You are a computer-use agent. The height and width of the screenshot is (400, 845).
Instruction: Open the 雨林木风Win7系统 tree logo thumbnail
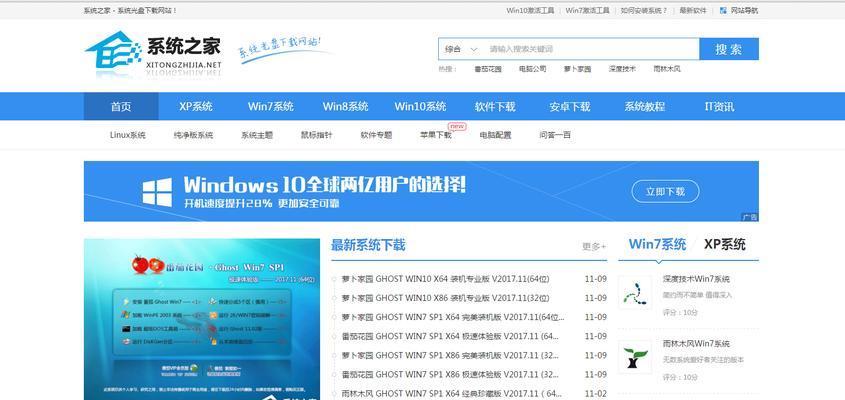[635, 357]
